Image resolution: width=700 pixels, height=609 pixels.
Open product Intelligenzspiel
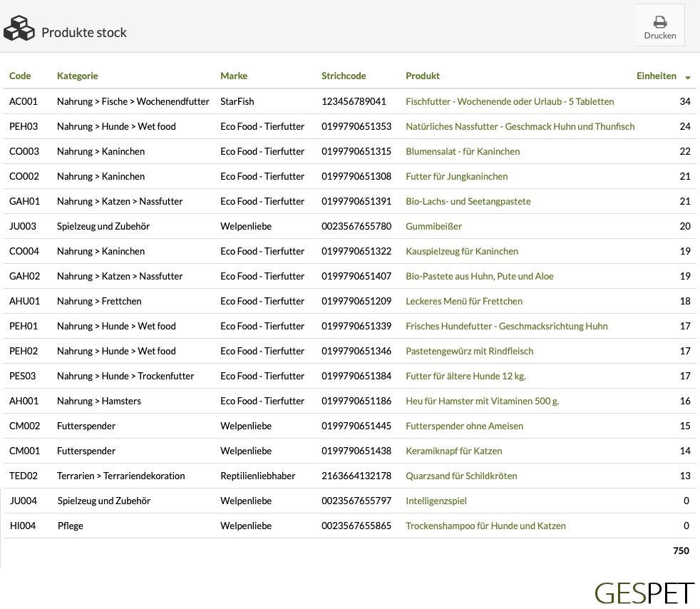tap(436, 501)
